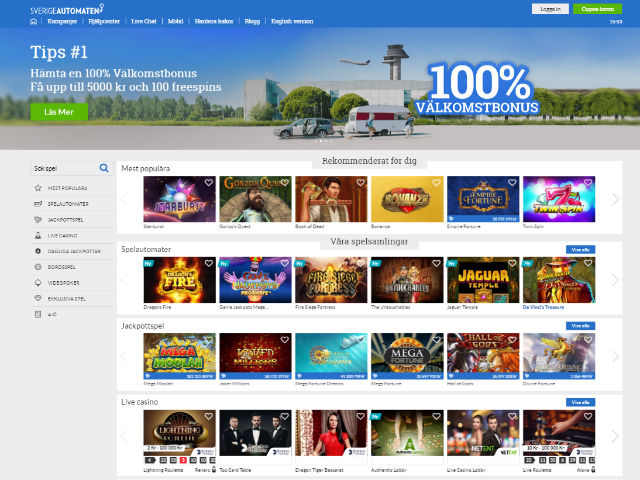Open Hantera kakor in top navigation
The width and height of the screenshot is (640, 480).
pos(214,21)
